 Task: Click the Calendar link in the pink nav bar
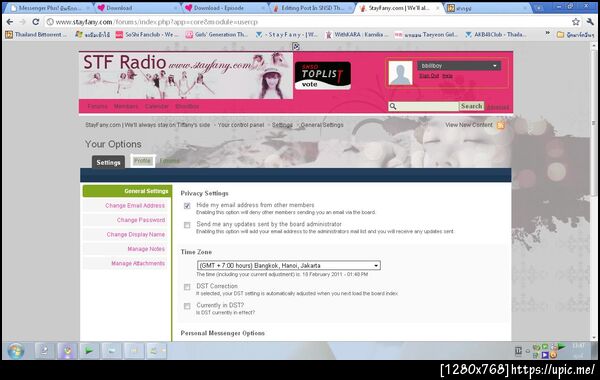pos(157,106)
